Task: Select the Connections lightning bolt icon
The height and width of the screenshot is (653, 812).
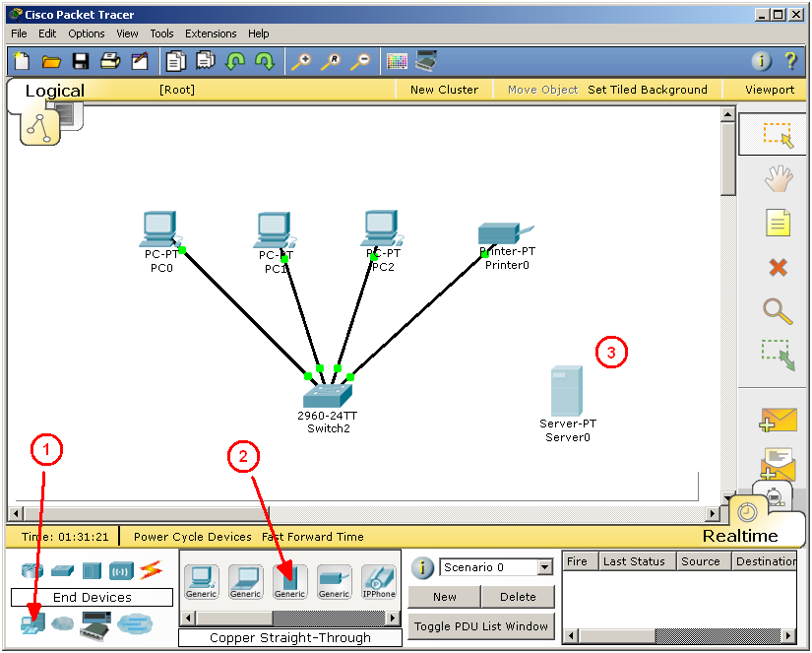Action: pyautogui.click(x=152, y=570)
